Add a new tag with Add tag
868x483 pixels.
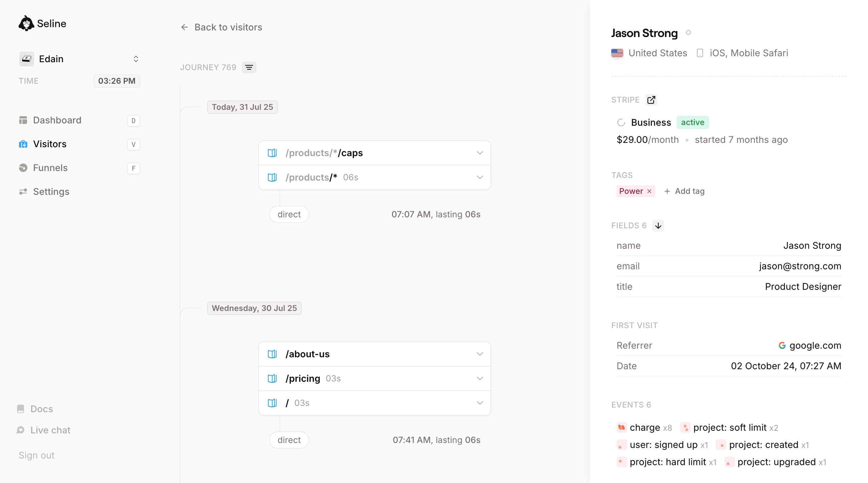click(683, 191)
